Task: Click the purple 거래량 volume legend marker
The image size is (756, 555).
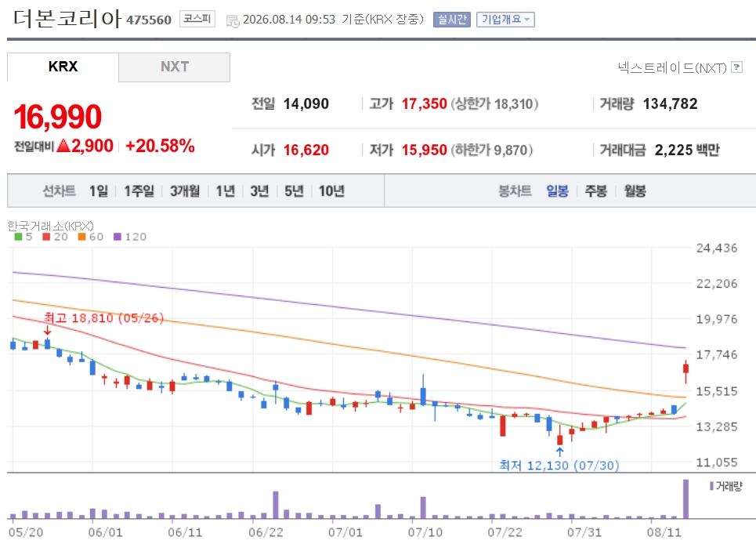Action: 711,486
